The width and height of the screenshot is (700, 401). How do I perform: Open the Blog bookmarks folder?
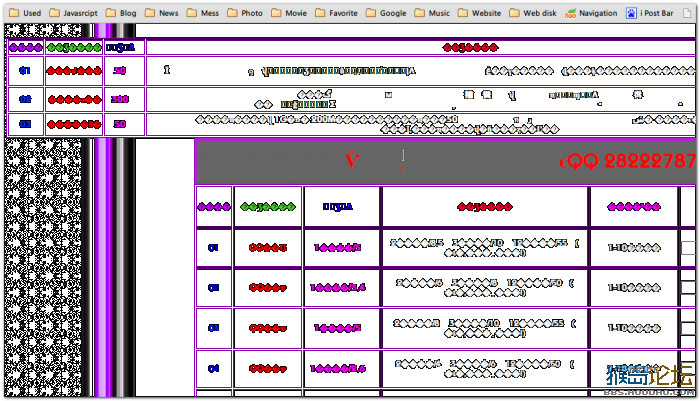point(121,13)
